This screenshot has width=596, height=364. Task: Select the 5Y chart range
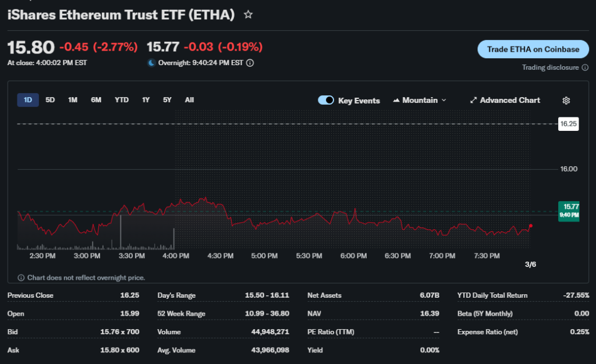click(x=167, y=100)
